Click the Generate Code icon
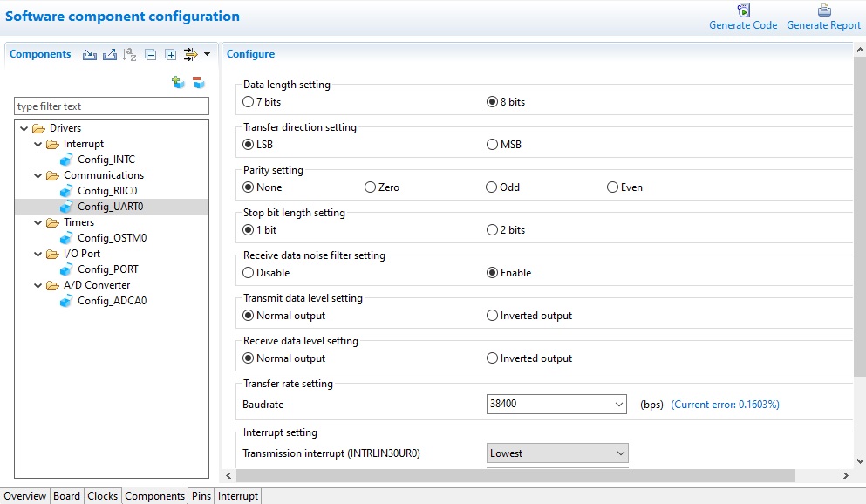 (743, 12)
